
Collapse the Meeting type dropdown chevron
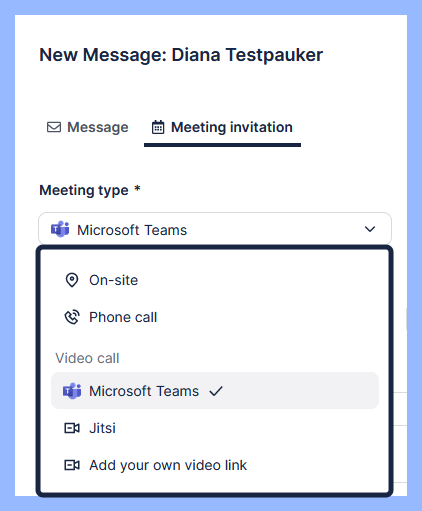pyautogui.click(x=370, y=229)
